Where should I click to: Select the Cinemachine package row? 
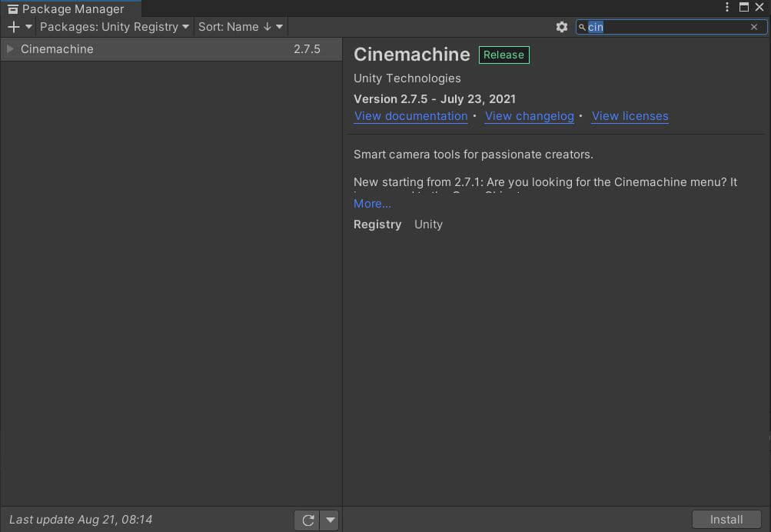tap(171, 49)
